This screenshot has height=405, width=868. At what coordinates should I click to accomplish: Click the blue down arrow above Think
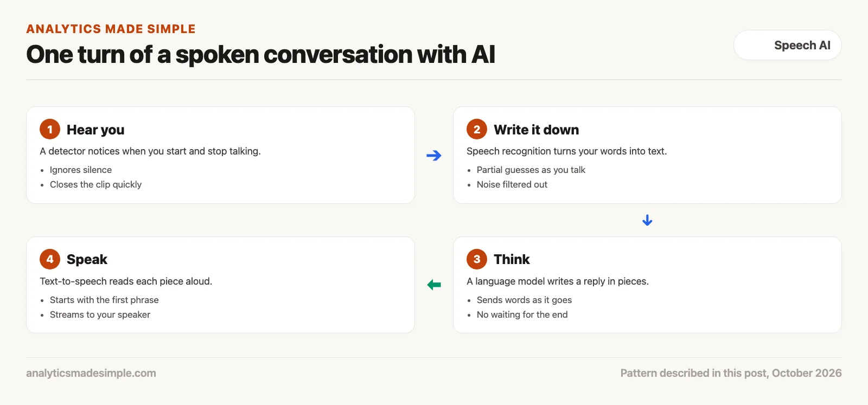pyautogui.click(x=647, y=220)
